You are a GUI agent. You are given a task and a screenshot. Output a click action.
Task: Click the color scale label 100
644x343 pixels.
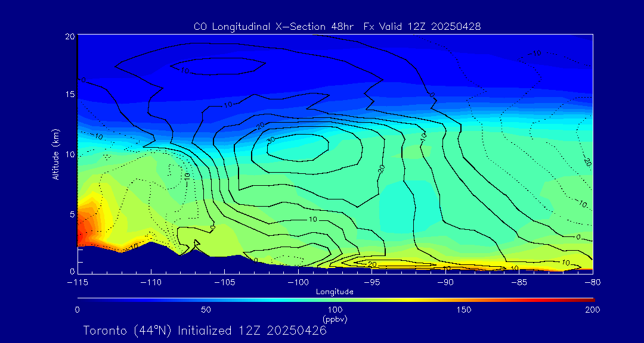tap(335, 310)
